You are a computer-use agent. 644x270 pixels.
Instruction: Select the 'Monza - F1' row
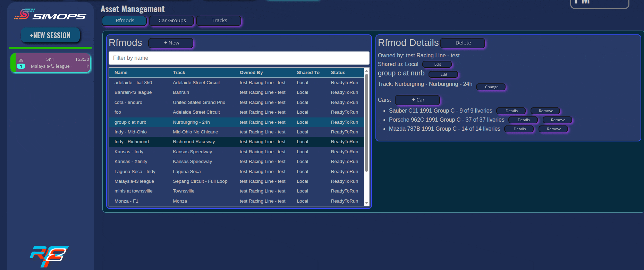[236, 201]
